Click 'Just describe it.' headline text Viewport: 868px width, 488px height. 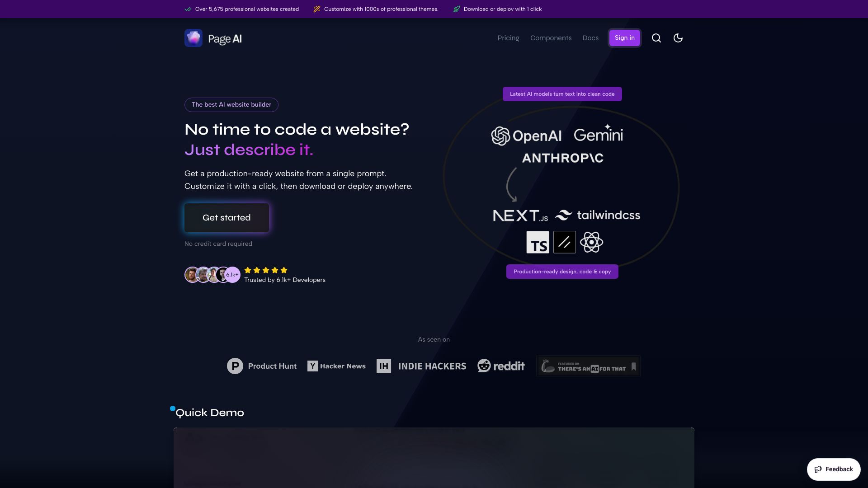point(249,150)
